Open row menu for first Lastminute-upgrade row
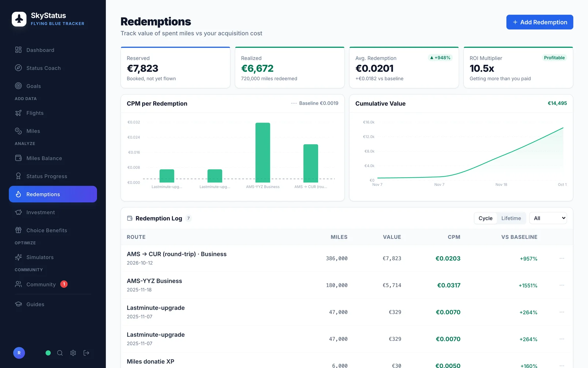Image resolution: width=588 pixels, height=368 pixels. 562,312
